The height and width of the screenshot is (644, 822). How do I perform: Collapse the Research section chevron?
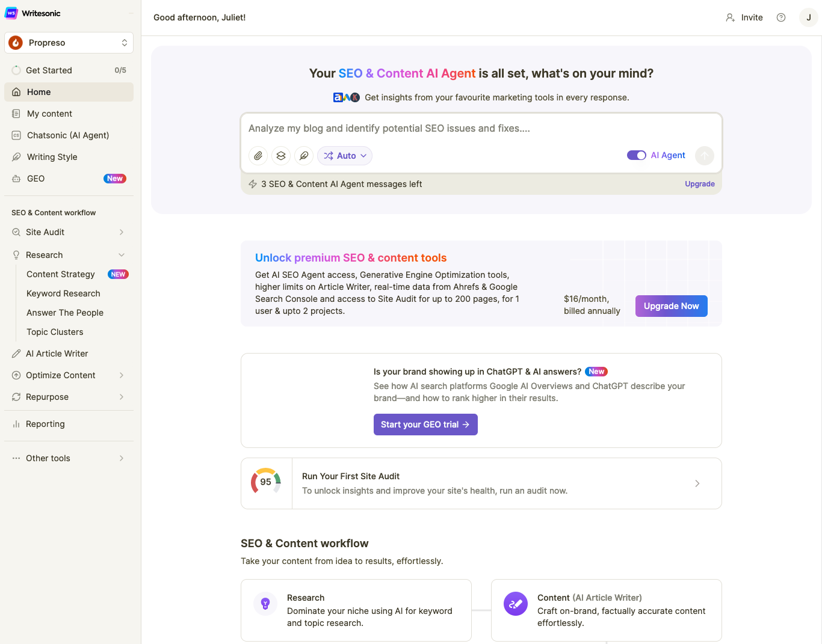point(122,255)
